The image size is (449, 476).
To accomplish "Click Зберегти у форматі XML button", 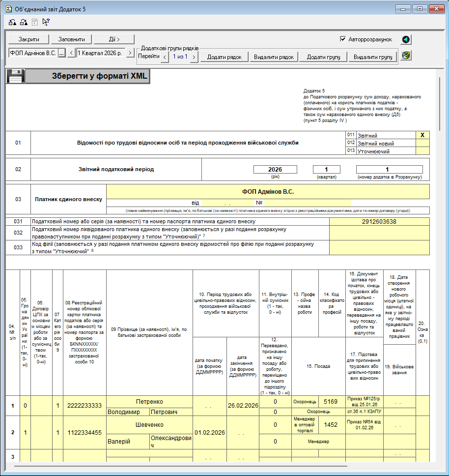I will point(86,76).
